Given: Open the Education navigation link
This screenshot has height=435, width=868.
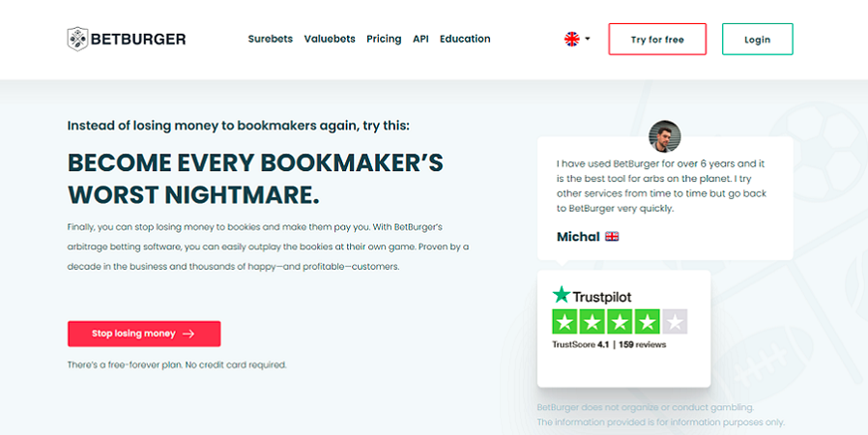Looking at the screenshot, I should point(465,39).
